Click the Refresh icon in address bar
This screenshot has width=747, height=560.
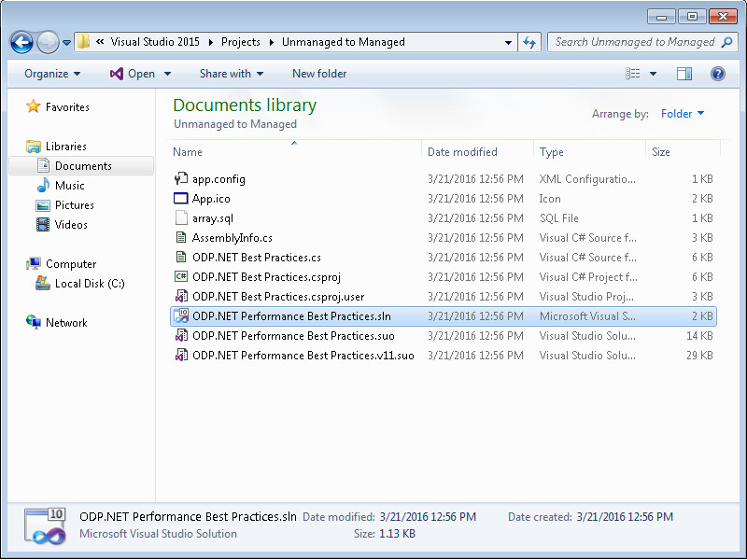click(x=529, y=42)
